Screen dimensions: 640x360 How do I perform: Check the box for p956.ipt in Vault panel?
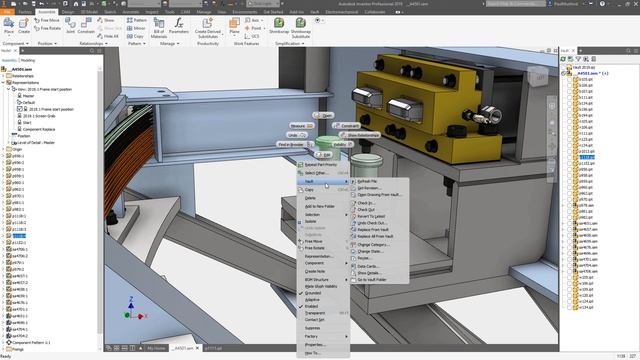click(x=570, y=169)
